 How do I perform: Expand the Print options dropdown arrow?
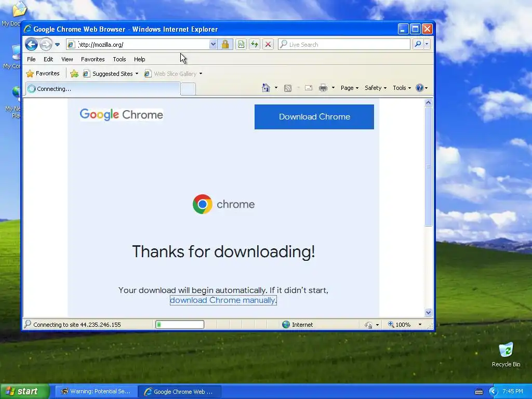[333, 88]
